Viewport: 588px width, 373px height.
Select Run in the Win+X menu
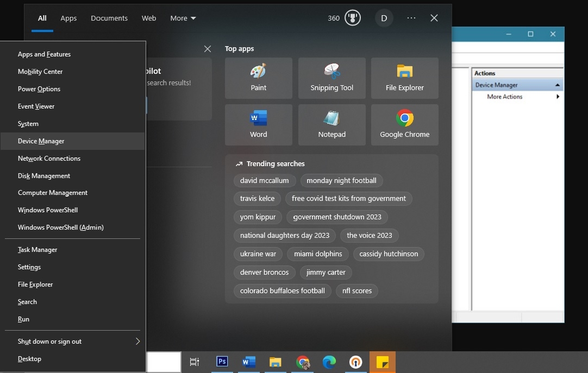point(73,319)
